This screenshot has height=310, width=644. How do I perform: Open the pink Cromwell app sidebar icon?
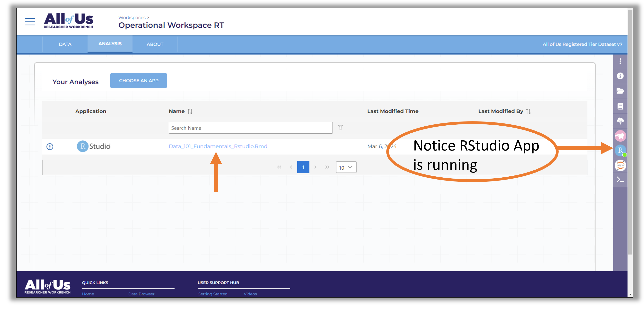(620, 136)
